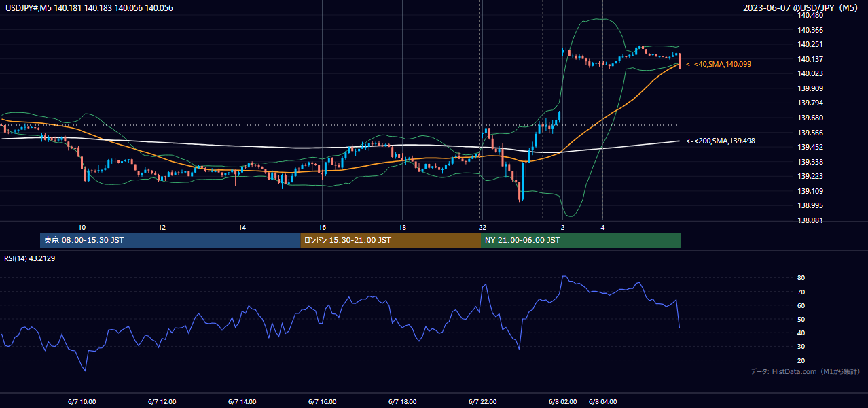
Task: Click price axis value 139.794
Action: point(809,103)
